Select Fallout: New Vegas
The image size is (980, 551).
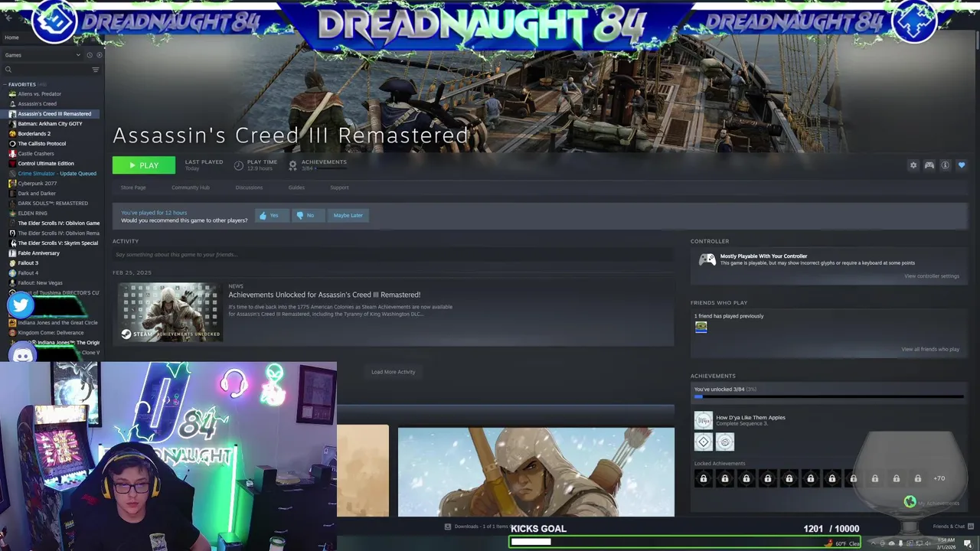(x=40, y=283)
